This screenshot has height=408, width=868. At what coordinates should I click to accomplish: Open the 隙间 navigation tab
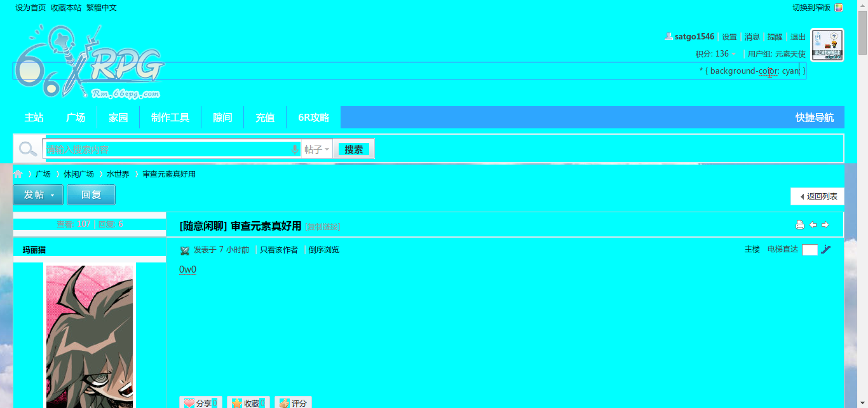coord(222,118)
